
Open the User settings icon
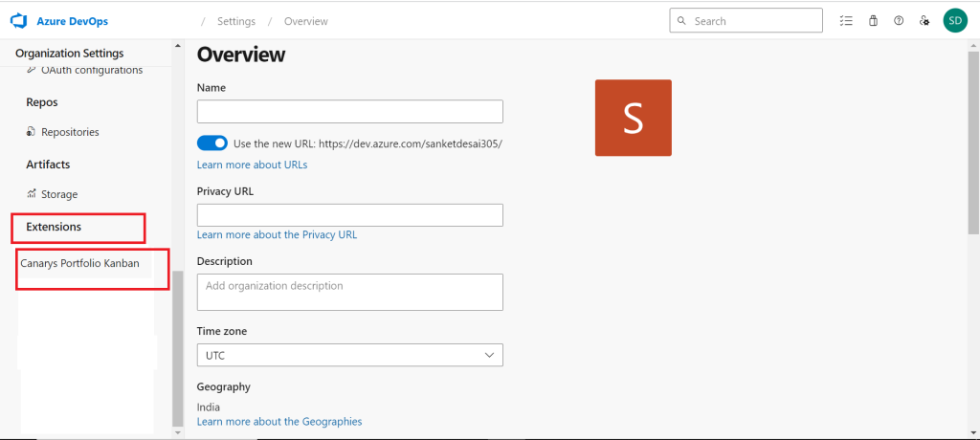coord(924,21)
